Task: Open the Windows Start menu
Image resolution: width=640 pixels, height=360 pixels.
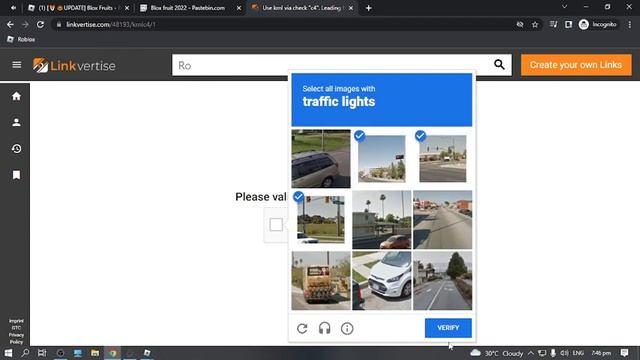Action: [8, 353]
